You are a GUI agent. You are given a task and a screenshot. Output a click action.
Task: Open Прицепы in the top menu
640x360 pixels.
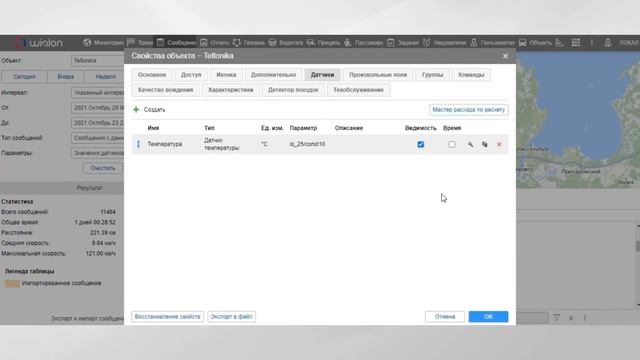tap(323, 43)
